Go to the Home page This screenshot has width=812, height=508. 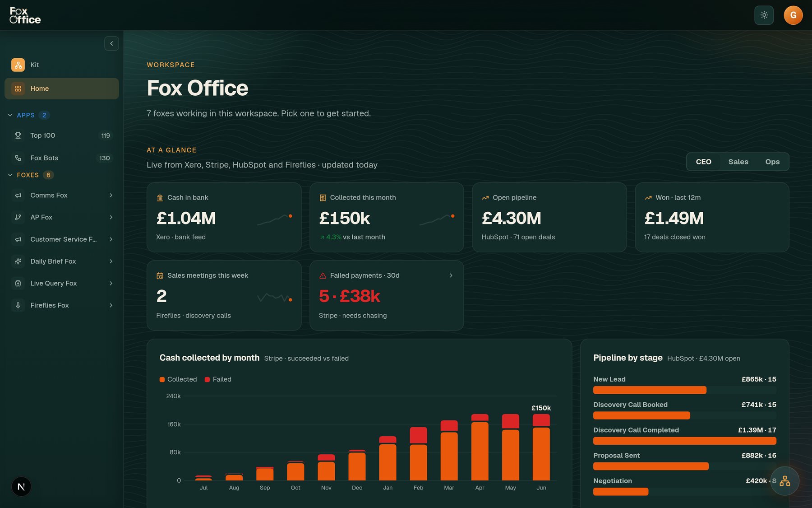pyautogui.click(x=62, y=89)
